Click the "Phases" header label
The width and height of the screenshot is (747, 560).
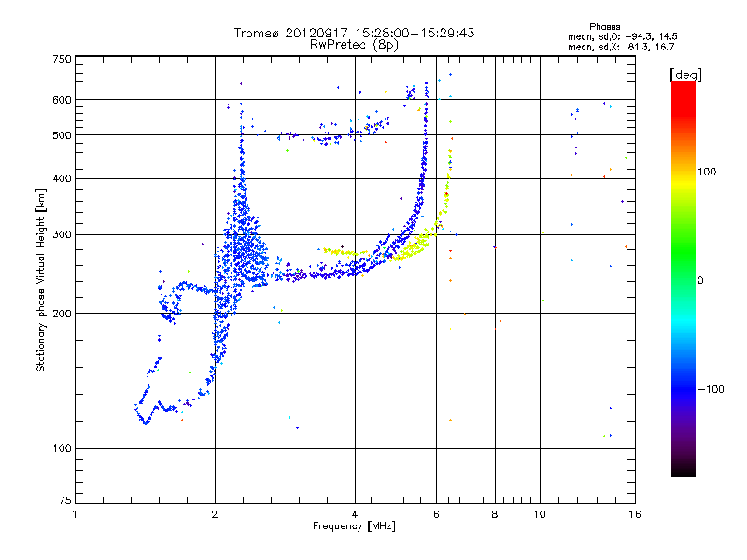(604, 27)
